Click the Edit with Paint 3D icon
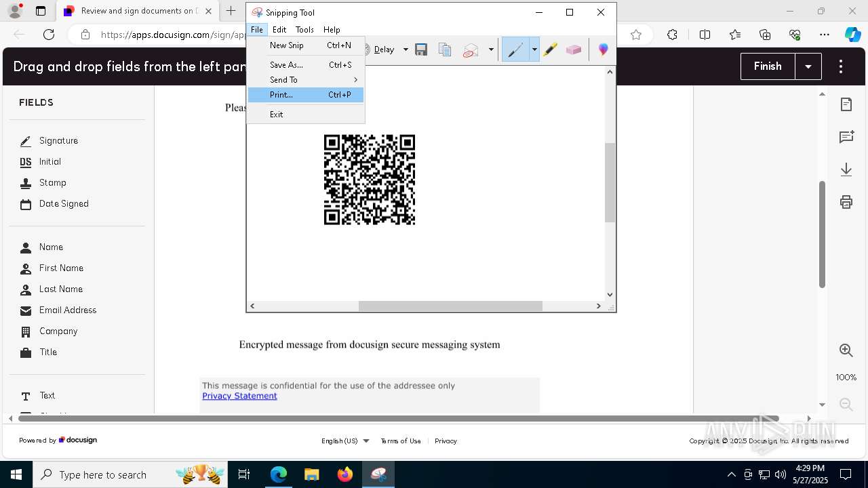The width and height of the screenshot is (868, 488). [603, 49]
